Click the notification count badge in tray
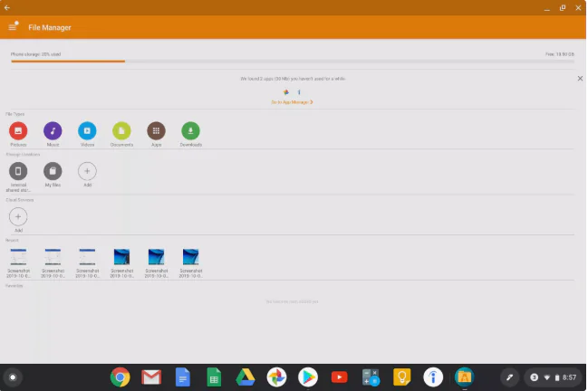 (x=535, y=377)
